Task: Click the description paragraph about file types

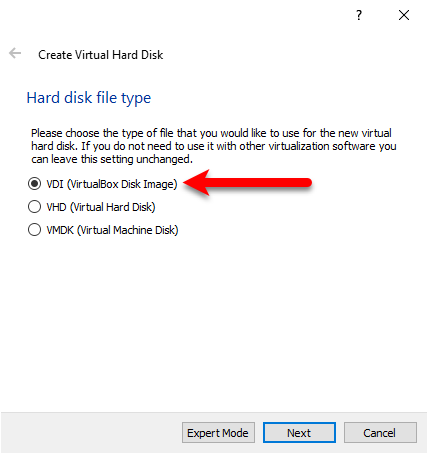Action: pos(214,146)
